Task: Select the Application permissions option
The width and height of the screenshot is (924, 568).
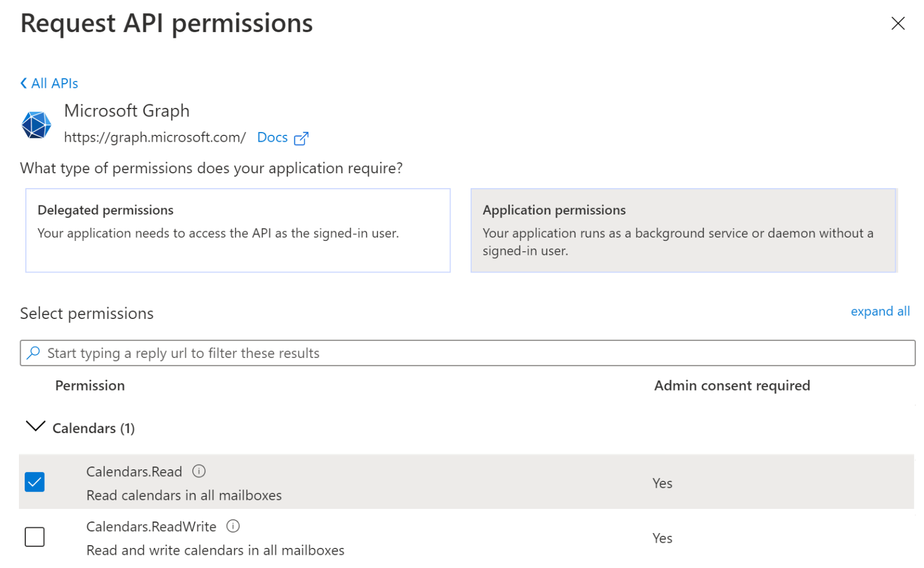Action: point(683,230)
